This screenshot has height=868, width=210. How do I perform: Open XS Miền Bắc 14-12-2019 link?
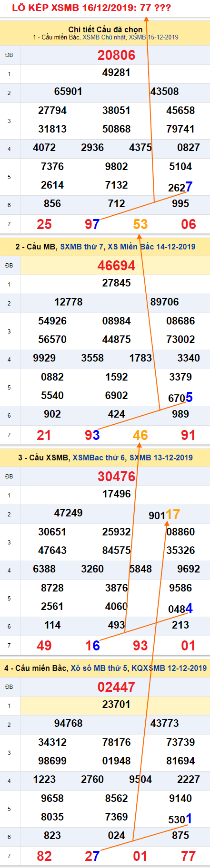pos(151,247)
